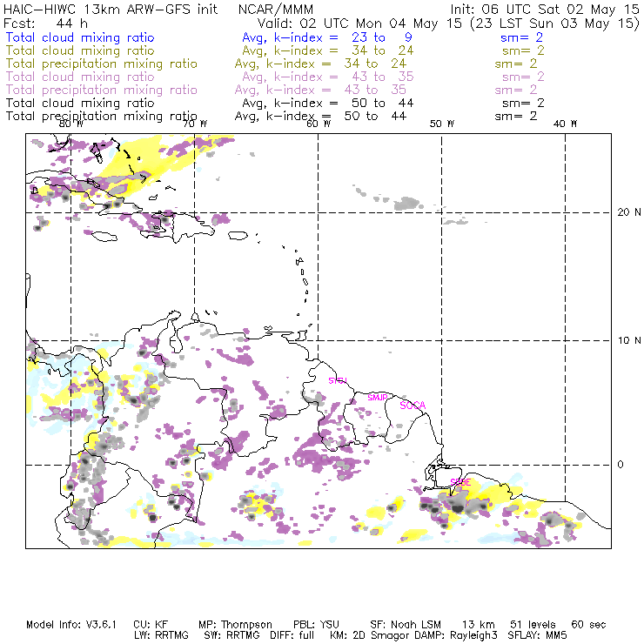Click the black 'Total precipitation mixing ratio' legend line
Viewport: 644px width, 644px height.
102,117
